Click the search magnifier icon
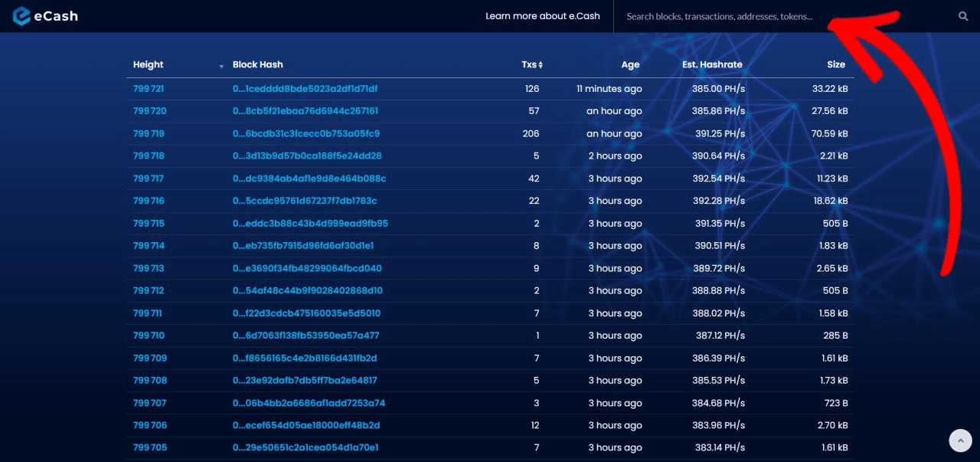The height and width of the screenshot is (462, 980). point(963,16)
